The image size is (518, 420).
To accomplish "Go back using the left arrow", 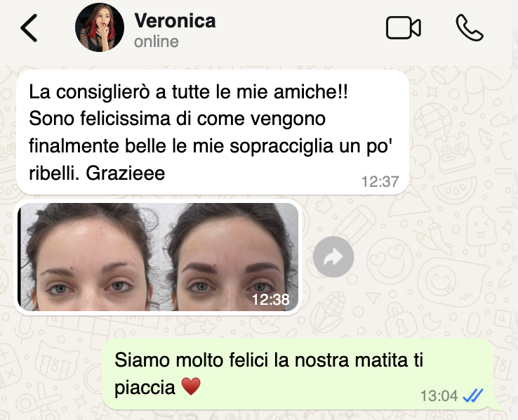I will click(29, 28).
